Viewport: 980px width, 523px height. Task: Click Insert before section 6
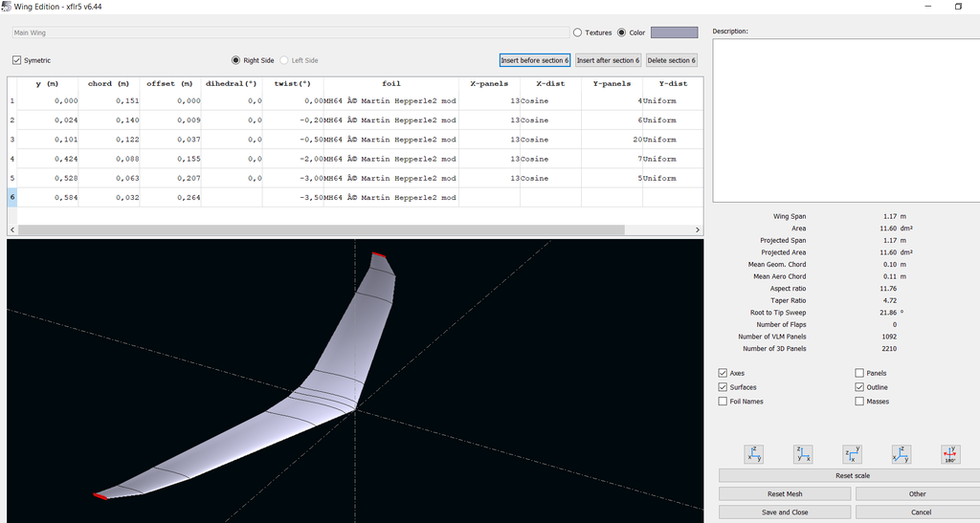pyautogui.click(x=534, y=60)
